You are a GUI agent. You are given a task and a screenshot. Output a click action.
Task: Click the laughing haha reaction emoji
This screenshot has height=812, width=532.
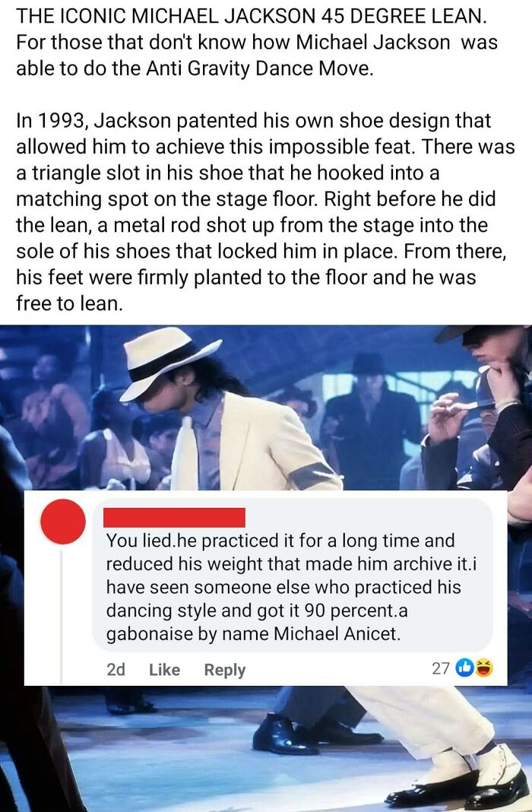[x=483, y=668]
